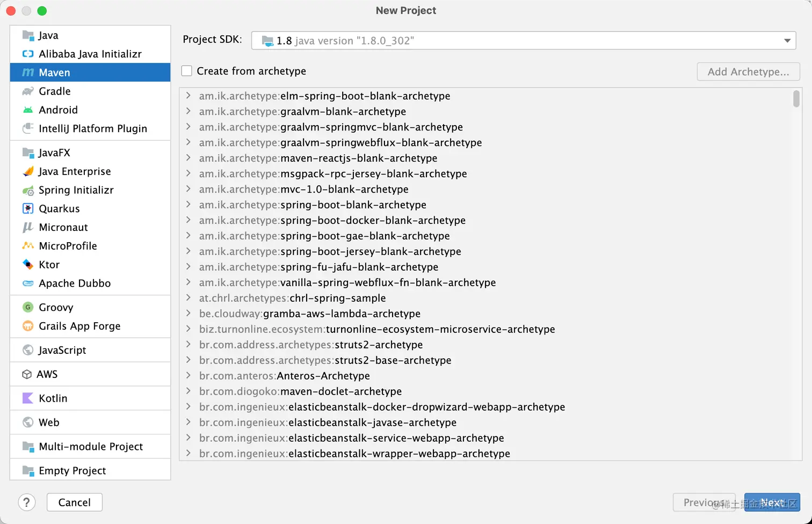Screen dimensions: 812x524
Task: Select maven-doclet-archetype row
Action: click(x=486, y=391)
